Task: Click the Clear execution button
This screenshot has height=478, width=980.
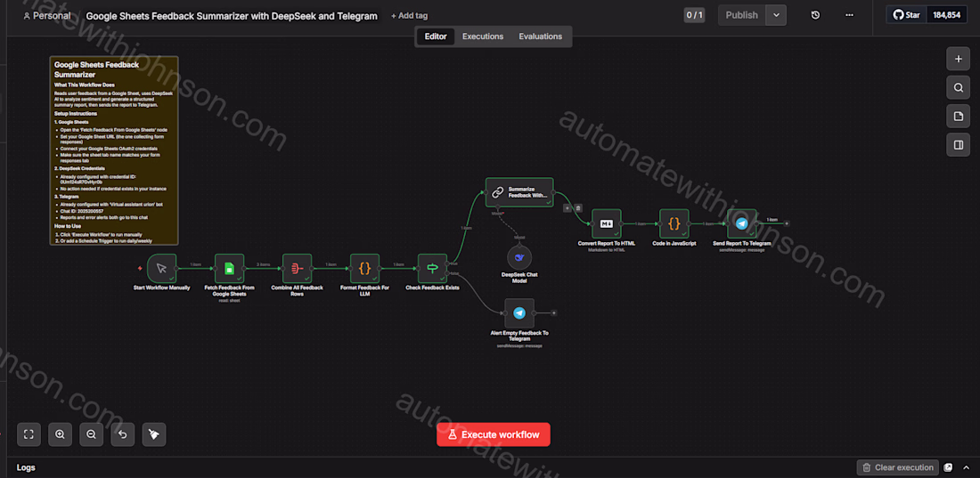Action: click(897, 467)
